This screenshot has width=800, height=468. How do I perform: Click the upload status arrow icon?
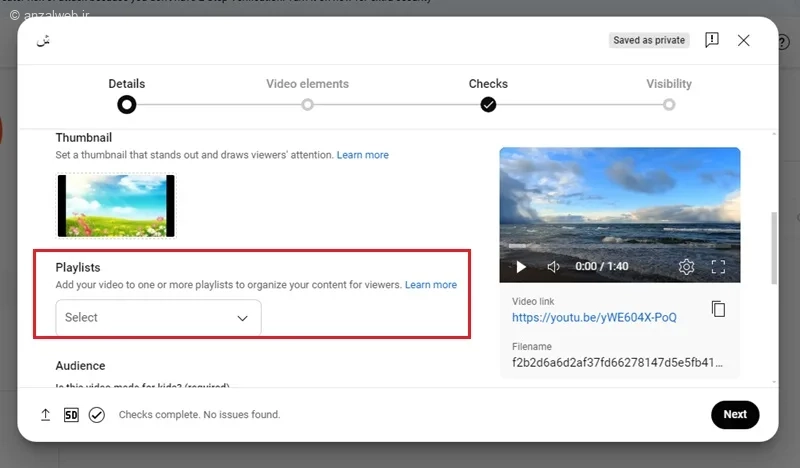(45, 414)
